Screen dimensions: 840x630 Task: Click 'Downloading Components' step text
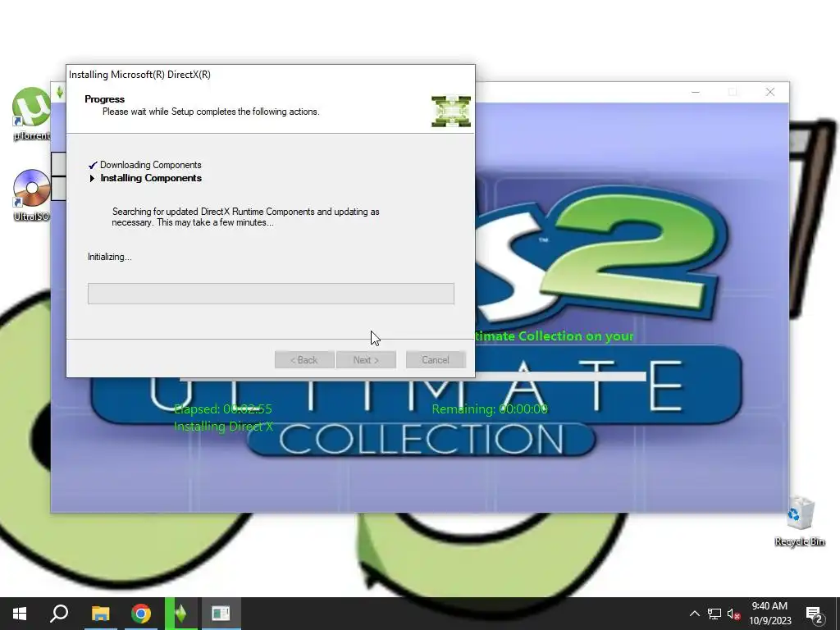[151, 165]
